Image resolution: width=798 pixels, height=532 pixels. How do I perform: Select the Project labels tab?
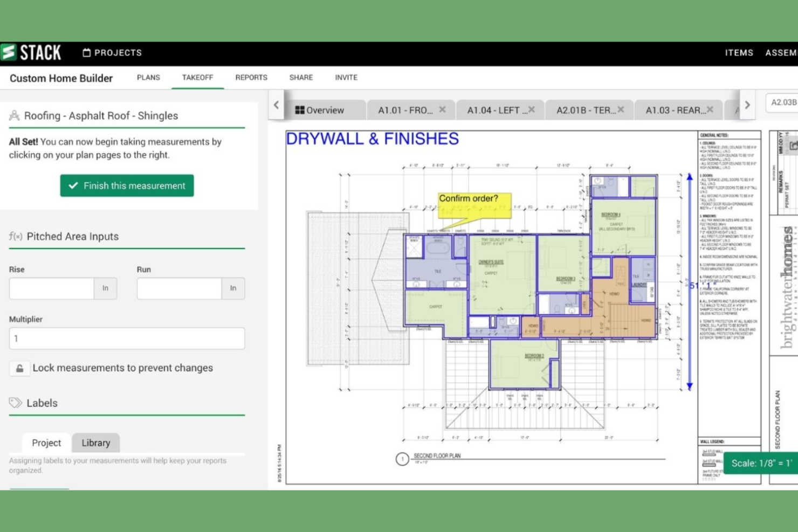pos(46,443)
